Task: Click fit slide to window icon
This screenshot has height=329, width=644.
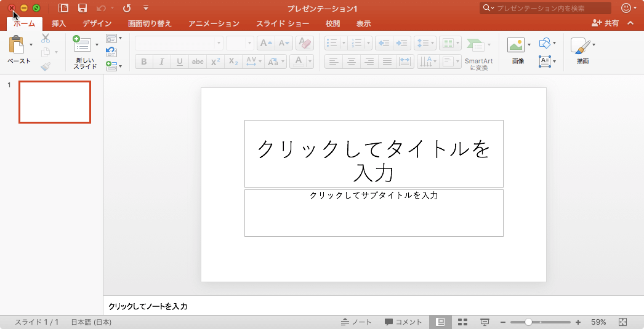Action: click(622, 322)
